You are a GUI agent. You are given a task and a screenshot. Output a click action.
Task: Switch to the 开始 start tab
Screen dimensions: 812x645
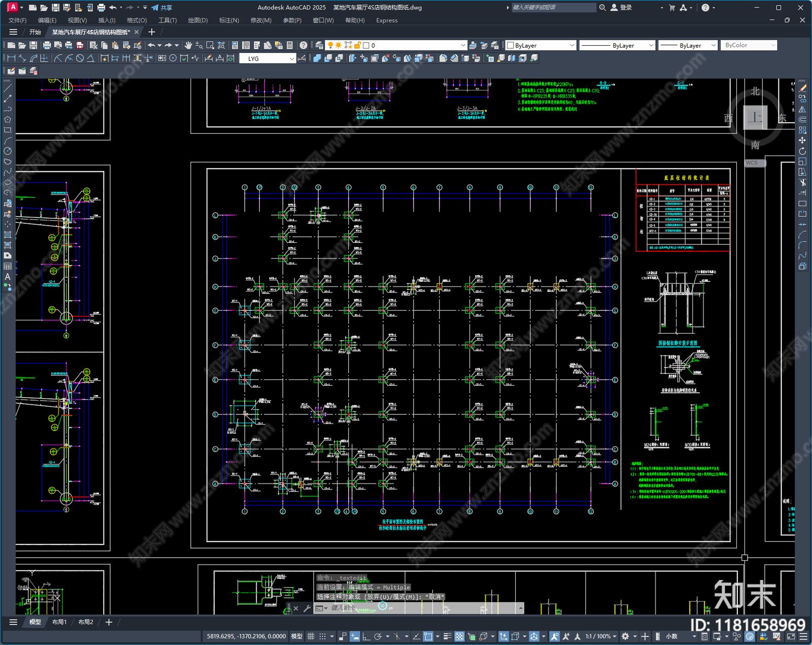coord(35,32)
